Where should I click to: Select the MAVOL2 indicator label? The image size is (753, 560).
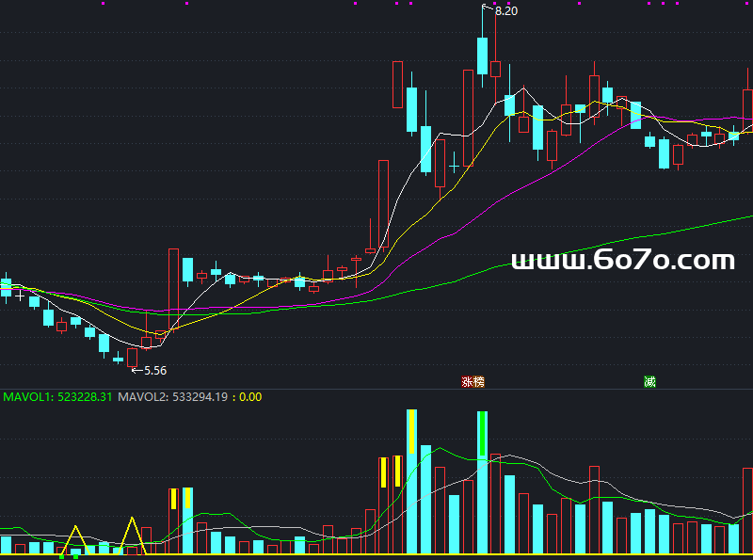(174, 397)
